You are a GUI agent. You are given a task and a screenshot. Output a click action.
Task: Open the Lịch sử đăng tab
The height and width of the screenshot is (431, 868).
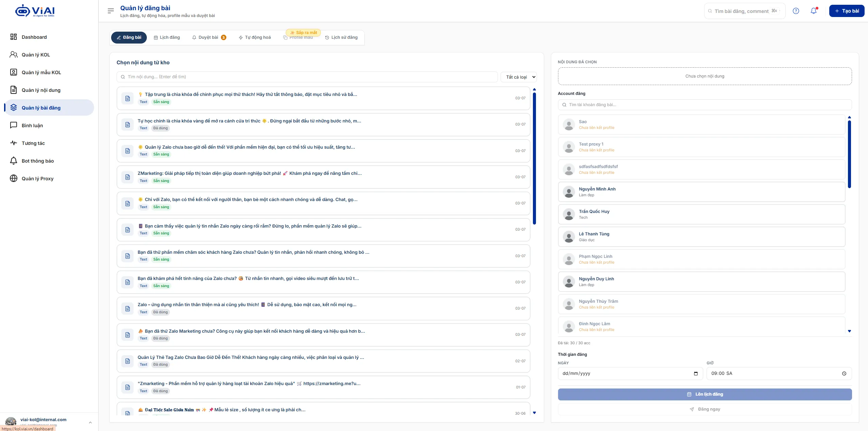tap(342, 37)
